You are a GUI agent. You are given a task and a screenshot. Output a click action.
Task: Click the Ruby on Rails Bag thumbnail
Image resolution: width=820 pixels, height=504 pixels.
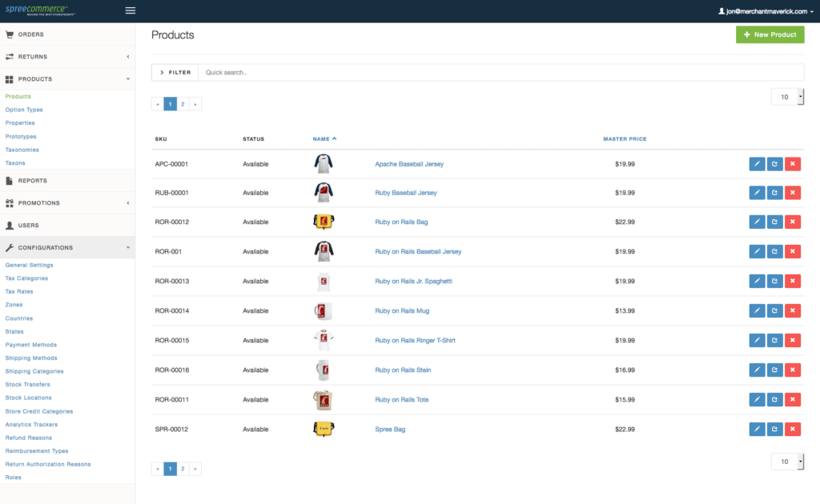click(324, 222)
